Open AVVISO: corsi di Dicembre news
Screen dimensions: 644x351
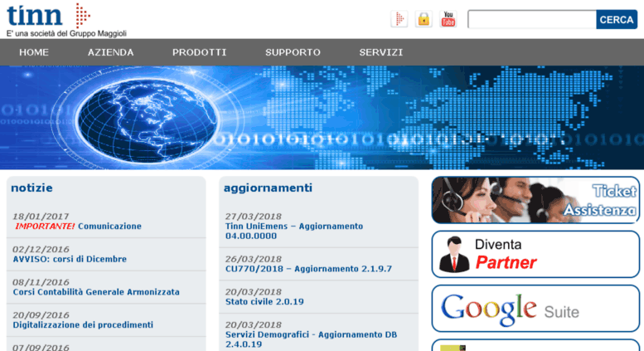point(70,260)
